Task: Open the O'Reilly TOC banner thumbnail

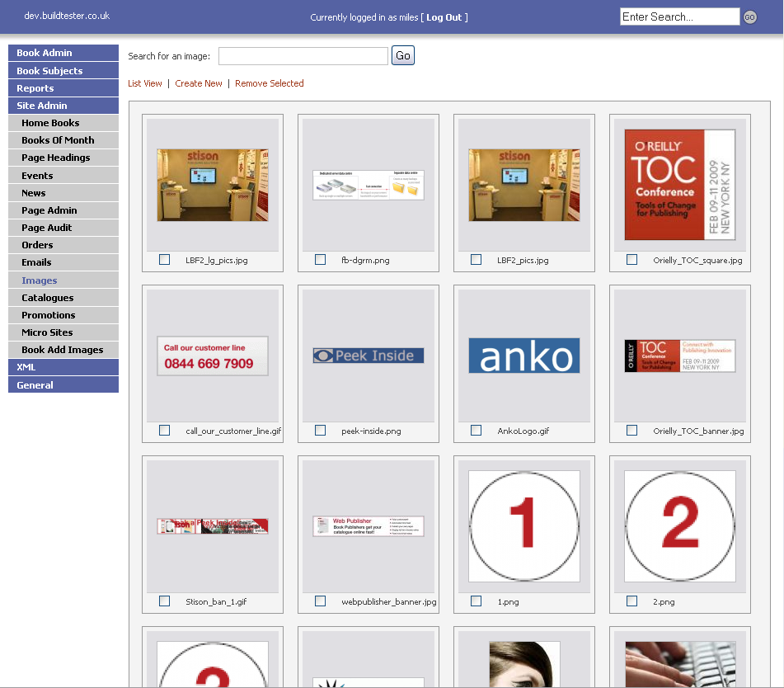Action: 680,356
